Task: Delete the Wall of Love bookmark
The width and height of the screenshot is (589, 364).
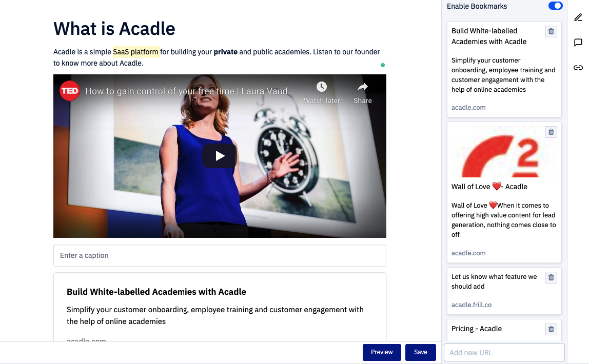Action: tap(551, 132)
